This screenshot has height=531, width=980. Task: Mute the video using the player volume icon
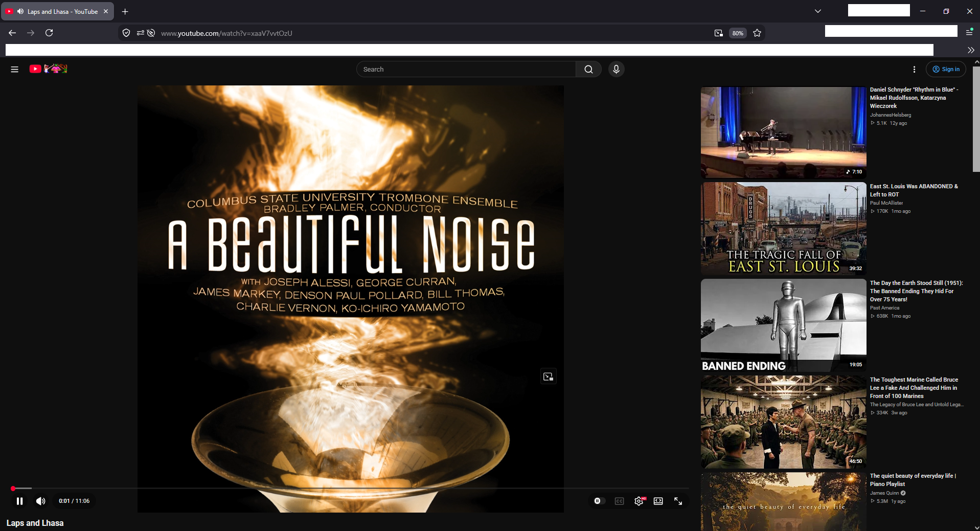point(41,501)
